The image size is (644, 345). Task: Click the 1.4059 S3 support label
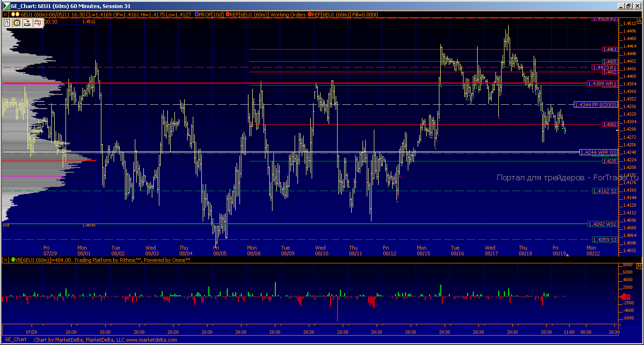click(x=605, y=240)
